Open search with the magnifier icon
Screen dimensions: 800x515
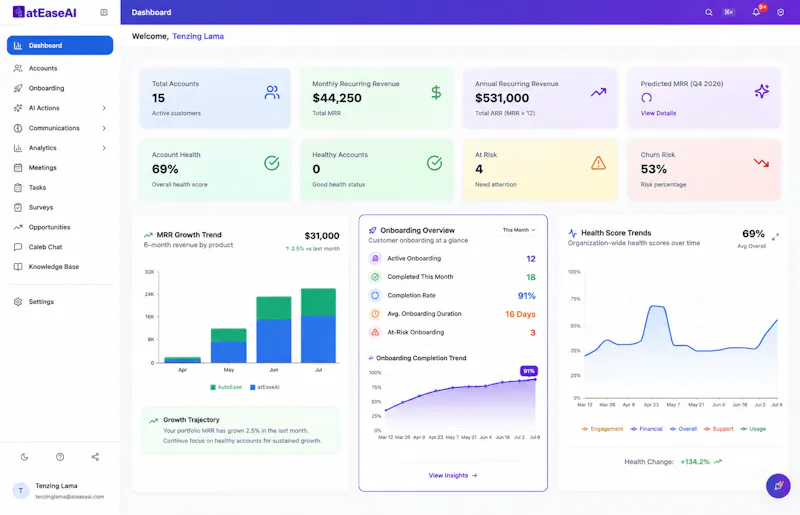[x=709, y=12]
